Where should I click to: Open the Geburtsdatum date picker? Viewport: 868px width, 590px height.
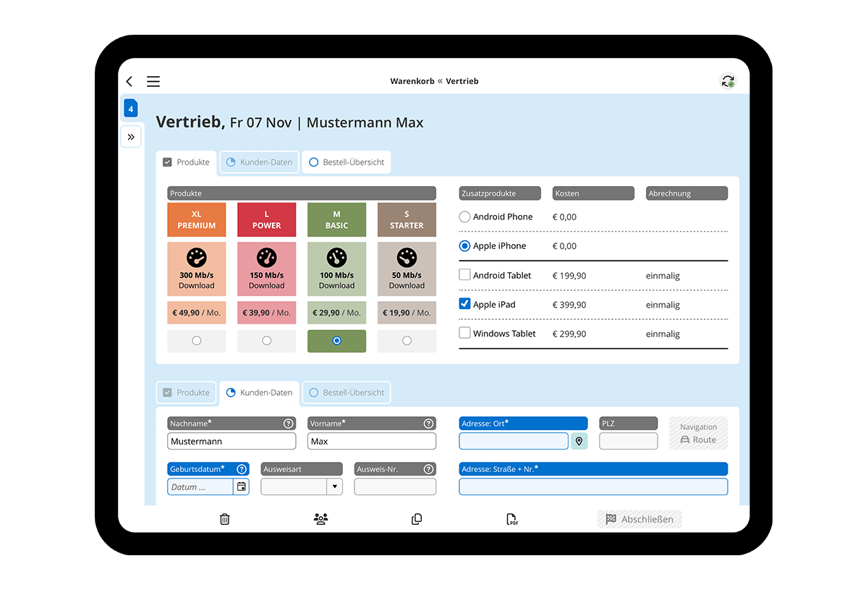241,486
